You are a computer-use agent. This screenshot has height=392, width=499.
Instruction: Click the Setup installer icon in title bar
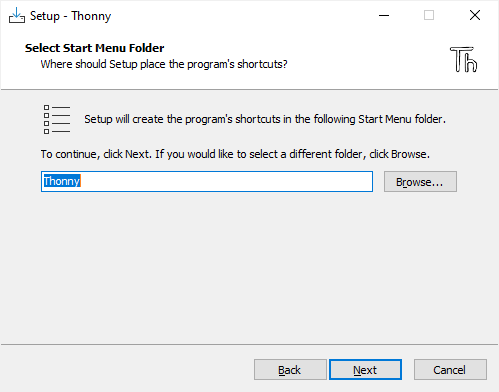(17, 15)
